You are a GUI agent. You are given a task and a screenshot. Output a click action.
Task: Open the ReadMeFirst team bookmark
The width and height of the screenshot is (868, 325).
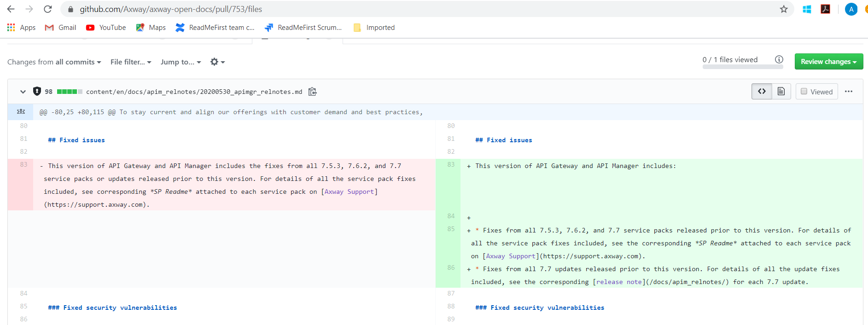[x=215, y=28]
